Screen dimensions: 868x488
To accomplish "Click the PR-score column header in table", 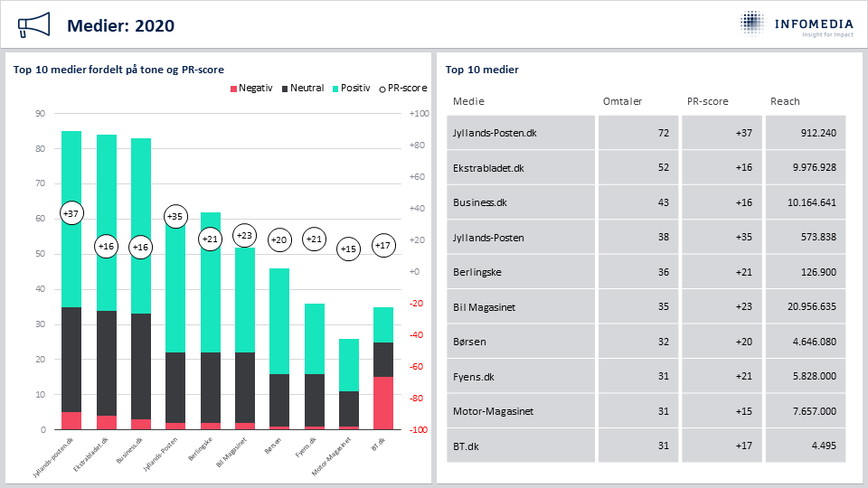I will coord(707,101).
